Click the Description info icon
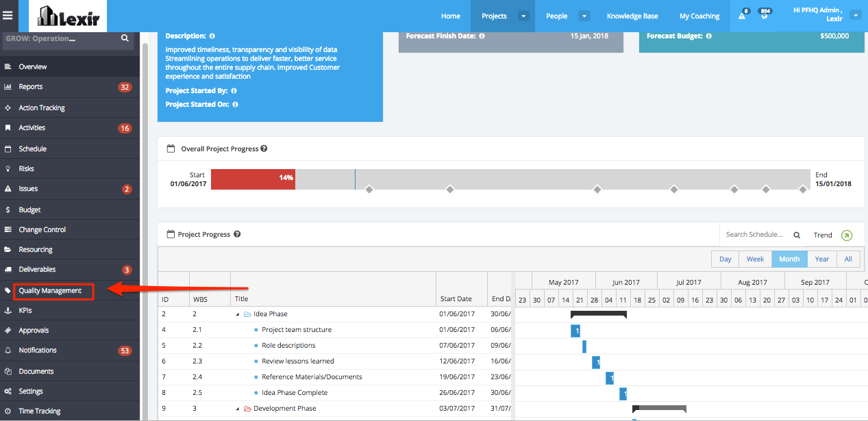 [x=212, y=36]
